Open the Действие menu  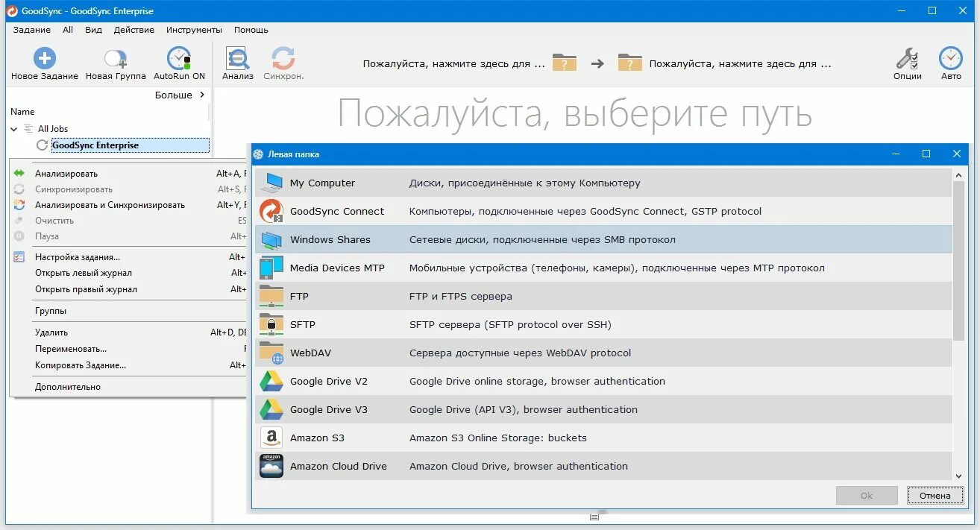pos(134,30)
